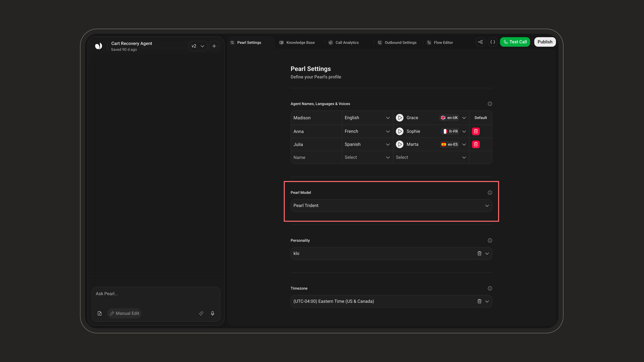Attach a file in Ask Pearl box
Viewport: 644px width, 362px height.
click(99, 313)
